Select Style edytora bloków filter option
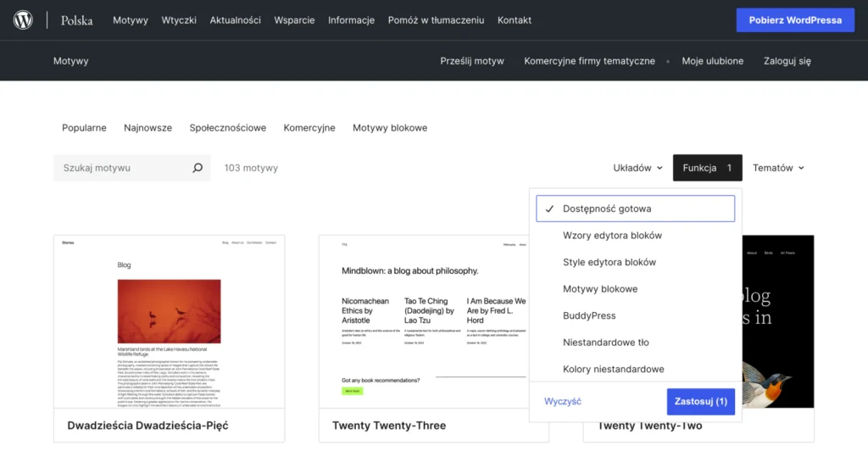This screenshot has width=868, height=468. pos(635,262)
